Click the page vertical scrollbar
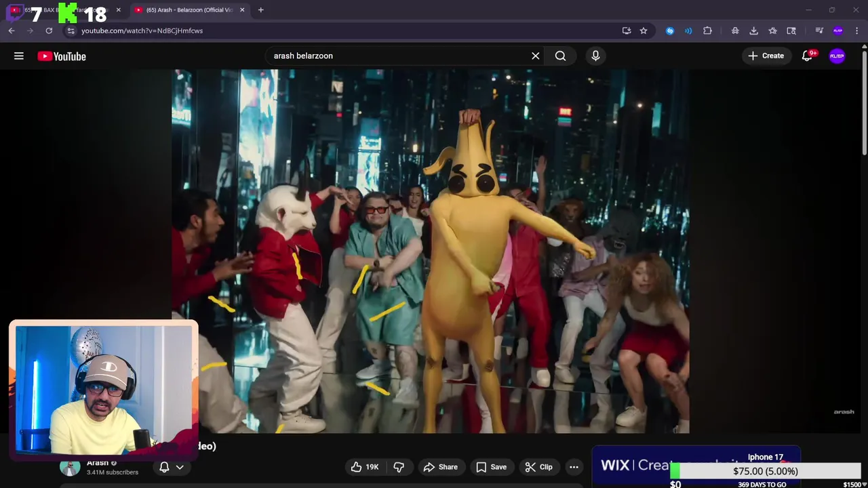 [864, 102]
